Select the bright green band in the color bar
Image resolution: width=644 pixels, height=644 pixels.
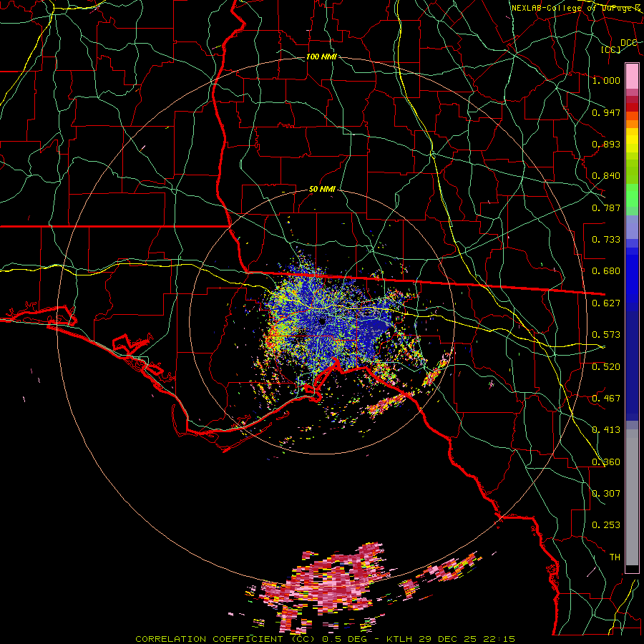point(632,195)
